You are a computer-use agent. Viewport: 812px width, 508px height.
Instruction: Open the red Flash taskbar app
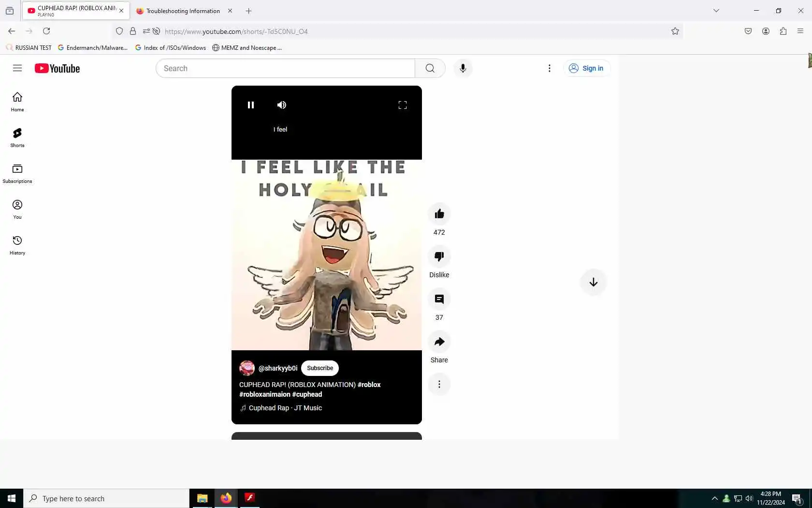tap(249, 498)
